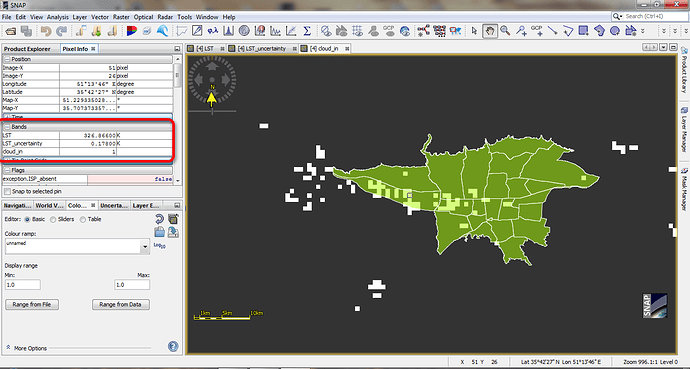Select the Sliders editor radio button

53,219
